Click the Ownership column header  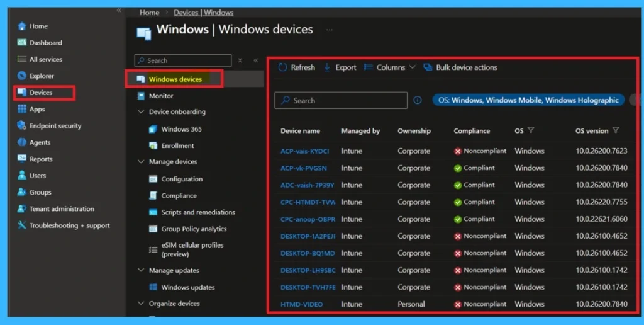[414, 131]
